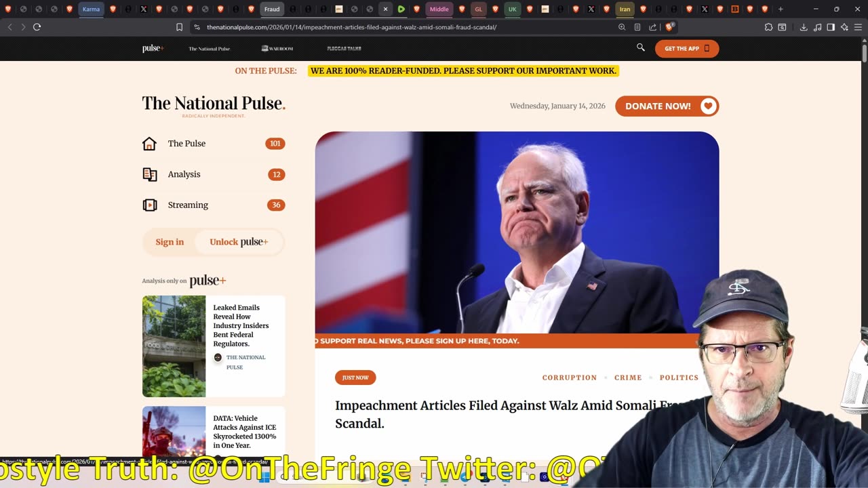The image size is (868, 488).
Task: Bookmark this page in the address bar
Action: pos(179,27)
